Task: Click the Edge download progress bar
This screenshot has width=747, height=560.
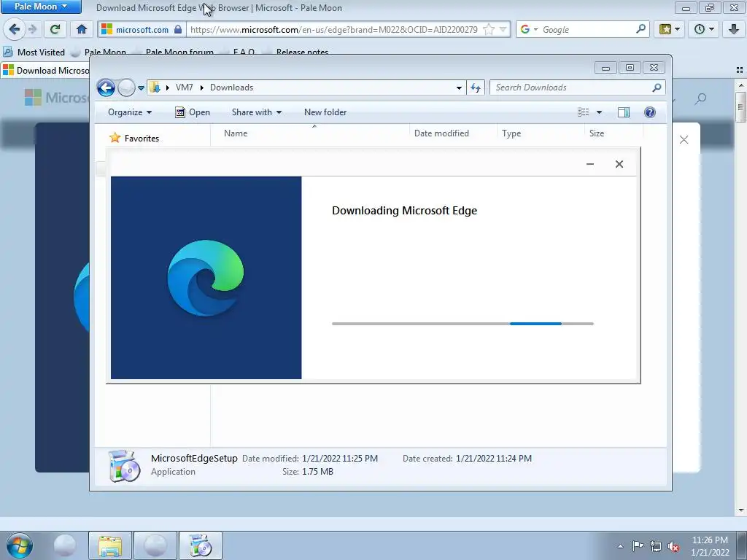Action: click(x=462, y=324)
